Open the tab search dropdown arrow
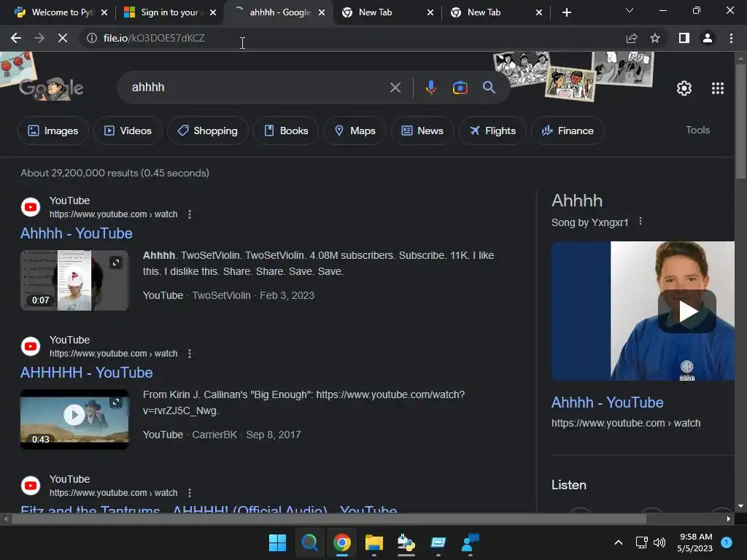The image size is (747, 560). coord(630,10)
